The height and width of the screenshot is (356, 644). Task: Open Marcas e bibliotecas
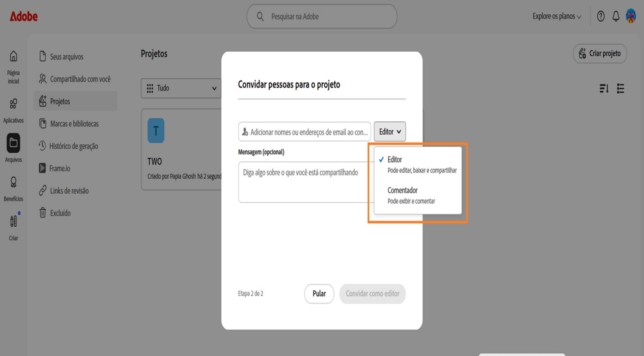pos(75,123)
